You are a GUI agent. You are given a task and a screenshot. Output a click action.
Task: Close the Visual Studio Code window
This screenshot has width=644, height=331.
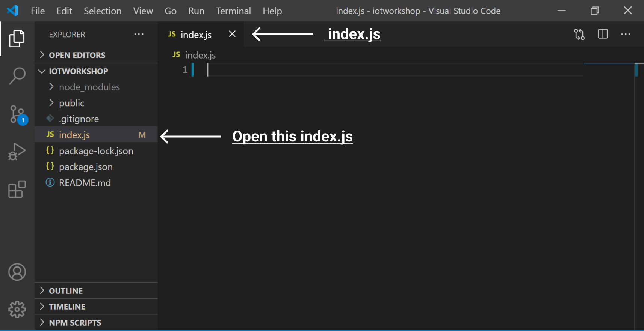628,11
